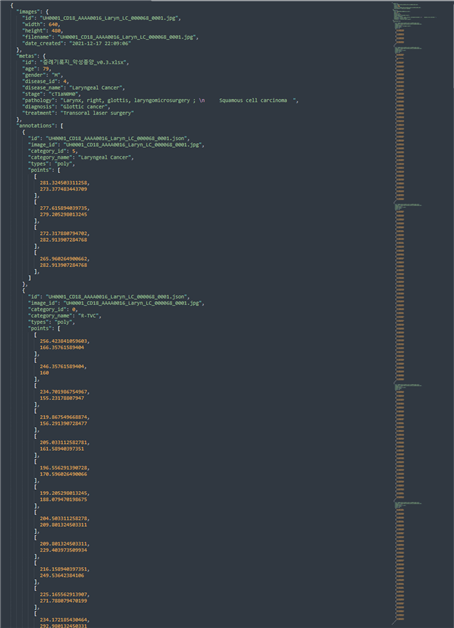Click the value 272.317880794702
Image resolution: width=454 pixels, height=628 pixels.
(65, 233)
